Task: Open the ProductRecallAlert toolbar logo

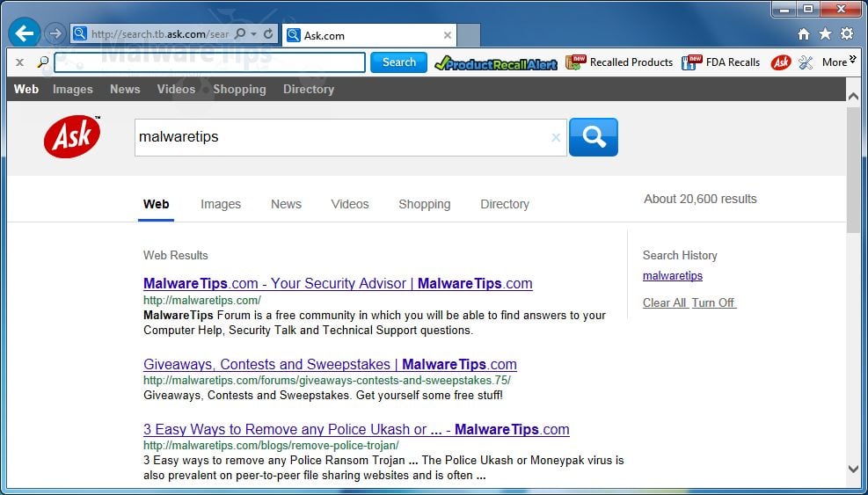Action: click(x=495, y=63)
